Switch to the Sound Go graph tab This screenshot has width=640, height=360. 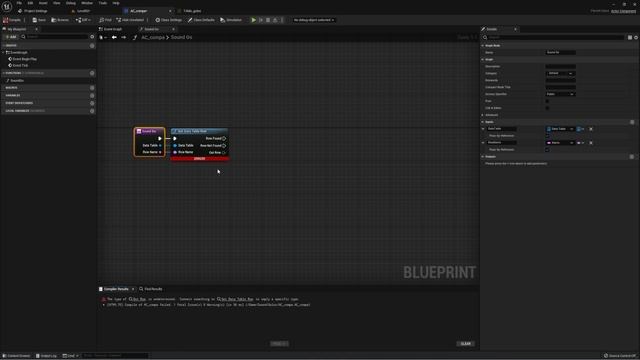point(152,29)
